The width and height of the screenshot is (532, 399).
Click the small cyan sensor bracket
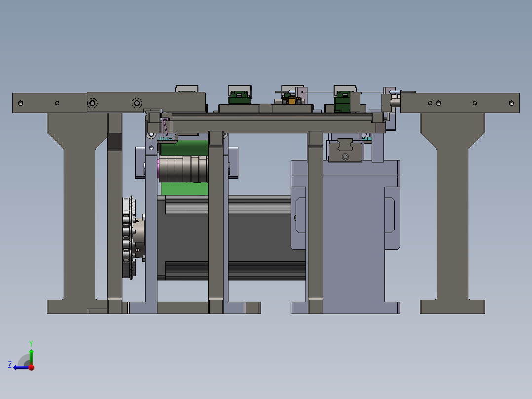coord(166,139)
